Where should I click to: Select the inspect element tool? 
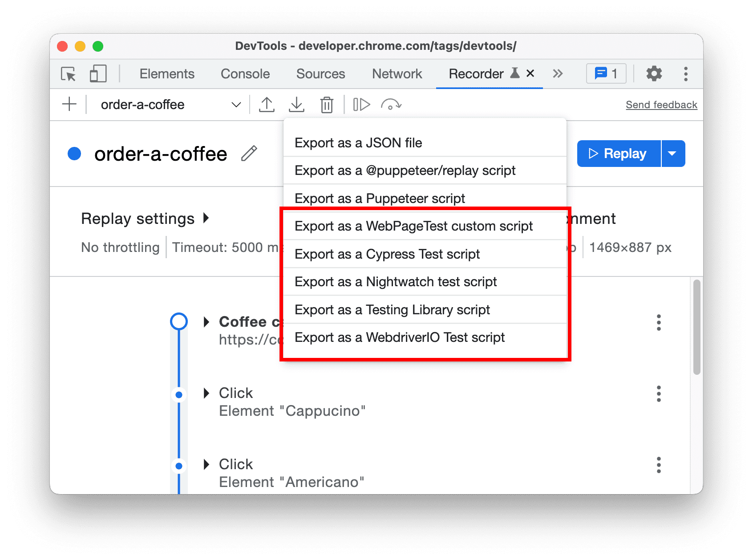click(x=67, y=74)
